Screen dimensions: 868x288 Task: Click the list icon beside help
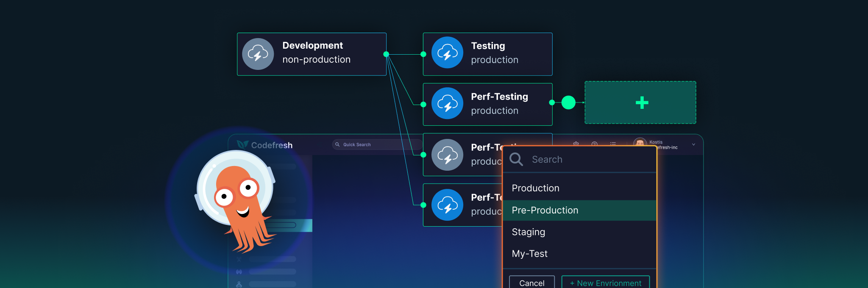613,144
